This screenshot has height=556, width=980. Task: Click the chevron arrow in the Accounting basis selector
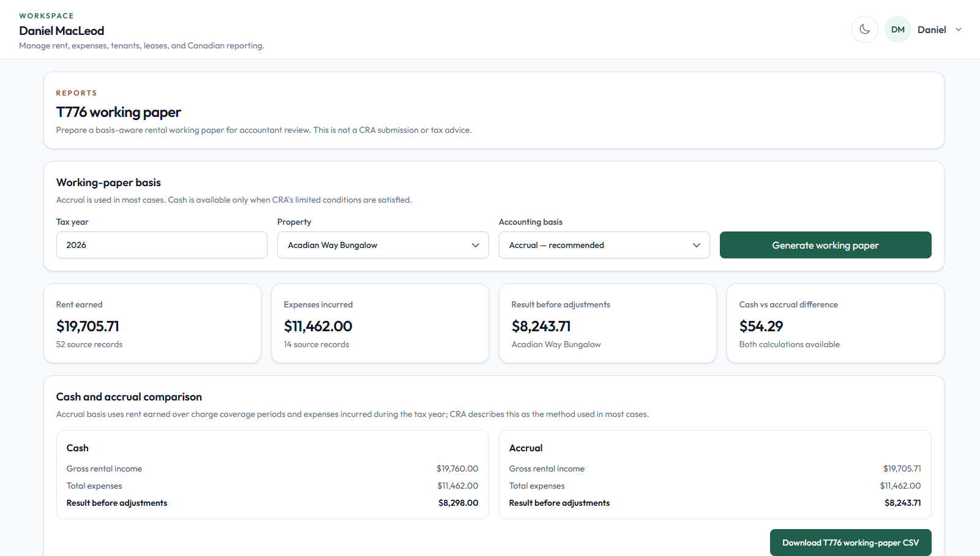[x=696, y=245]
